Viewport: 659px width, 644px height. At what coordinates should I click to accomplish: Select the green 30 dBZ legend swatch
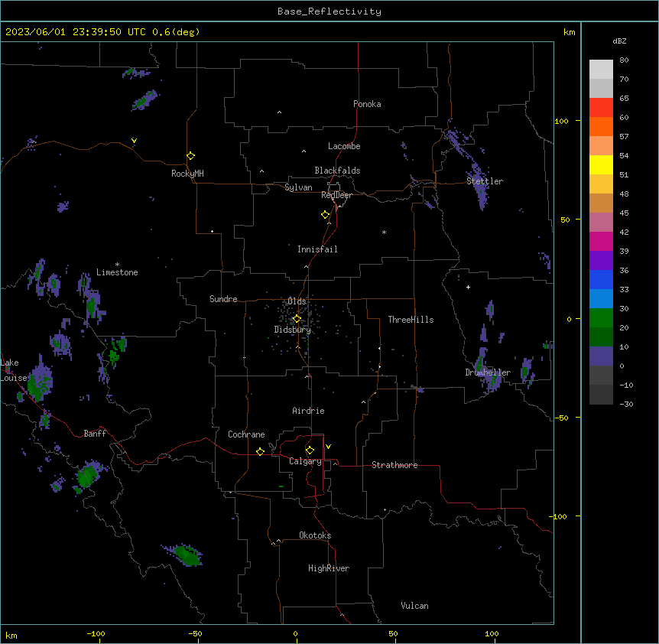point(601,318)
